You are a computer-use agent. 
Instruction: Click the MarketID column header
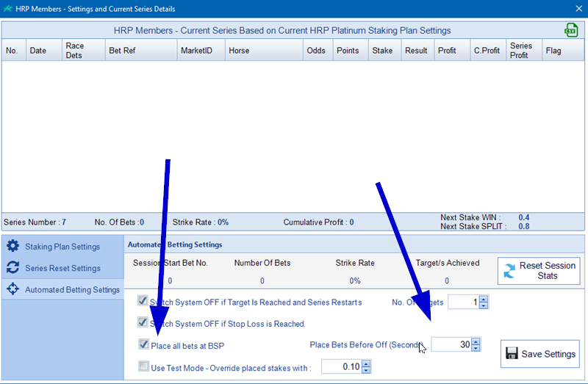pyautogui.click(x=201, y=50)
